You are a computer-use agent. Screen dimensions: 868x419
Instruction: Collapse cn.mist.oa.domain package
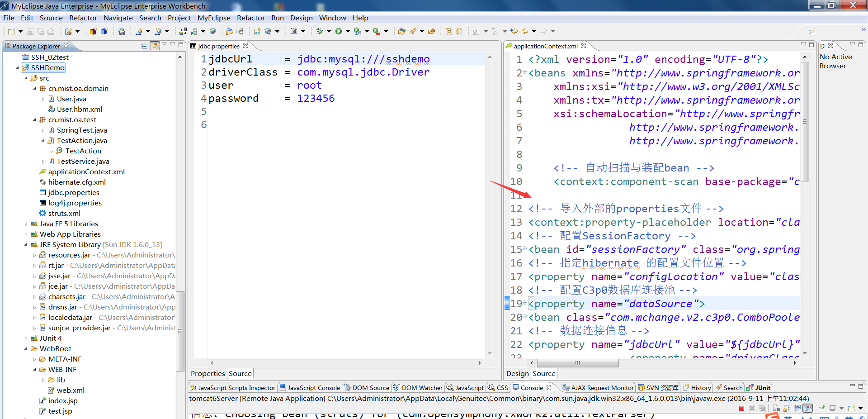tap(34, 89)
